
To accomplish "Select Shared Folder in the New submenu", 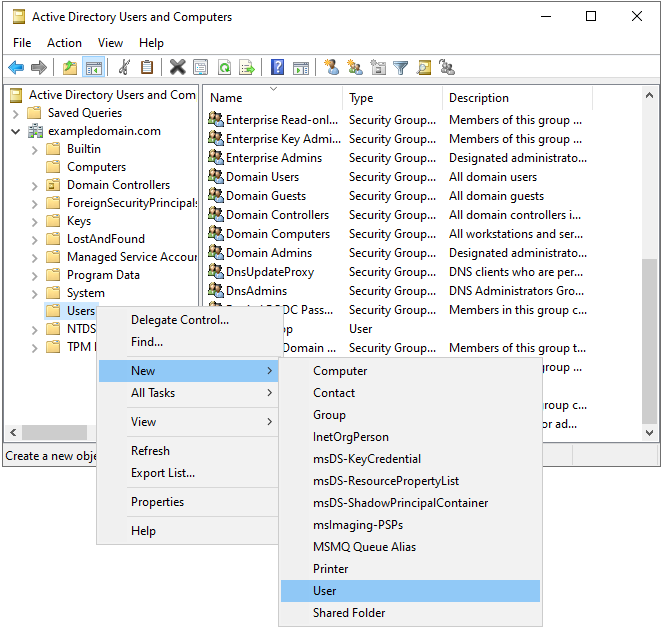I will [x=410, y=613].
